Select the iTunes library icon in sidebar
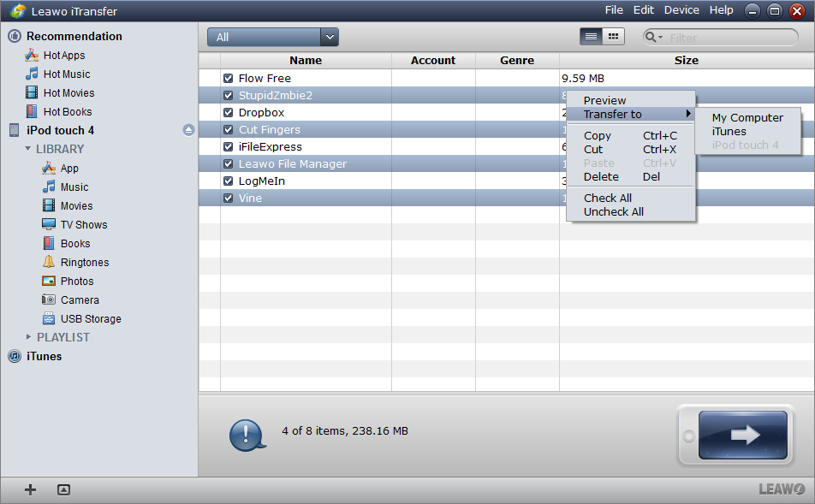The width and height of the screenshot is (815, 504). pyautogui.click(x=15, y=356)
